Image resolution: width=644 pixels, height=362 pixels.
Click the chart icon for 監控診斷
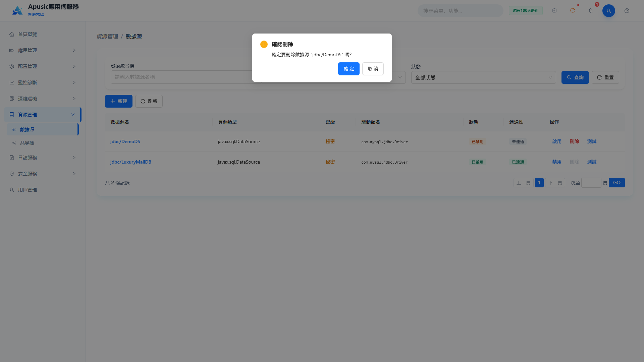pyautogui.click(x=12, y=82)
